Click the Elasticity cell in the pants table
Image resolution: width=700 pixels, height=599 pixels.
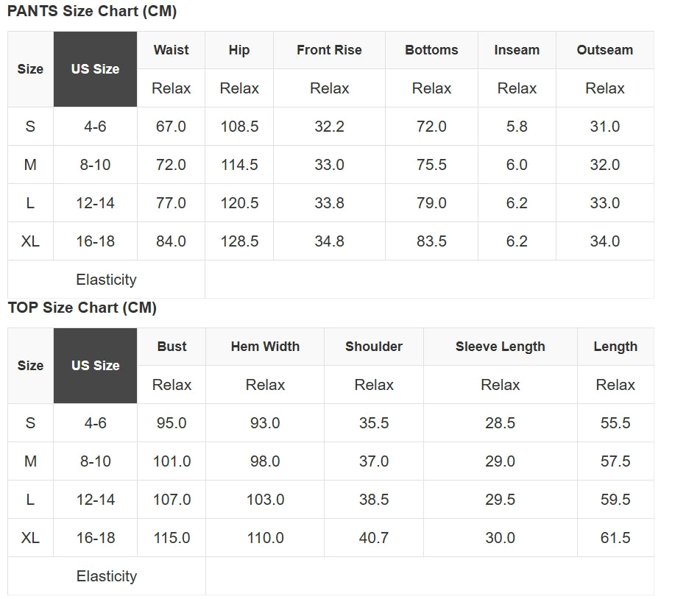click(106, 280)
